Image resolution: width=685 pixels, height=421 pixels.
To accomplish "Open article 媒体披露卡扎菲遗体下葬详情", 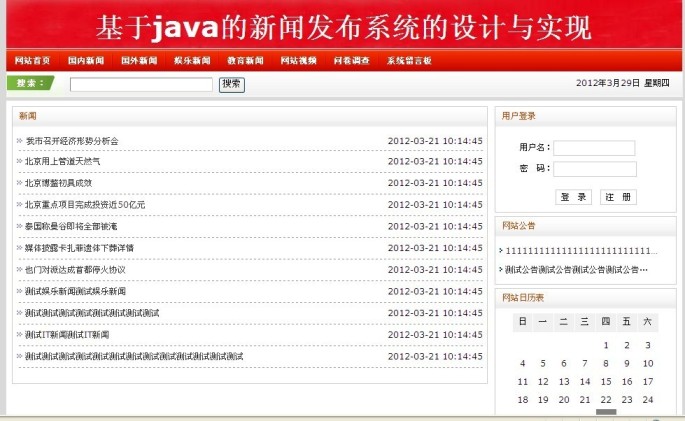I will point(80,248).
